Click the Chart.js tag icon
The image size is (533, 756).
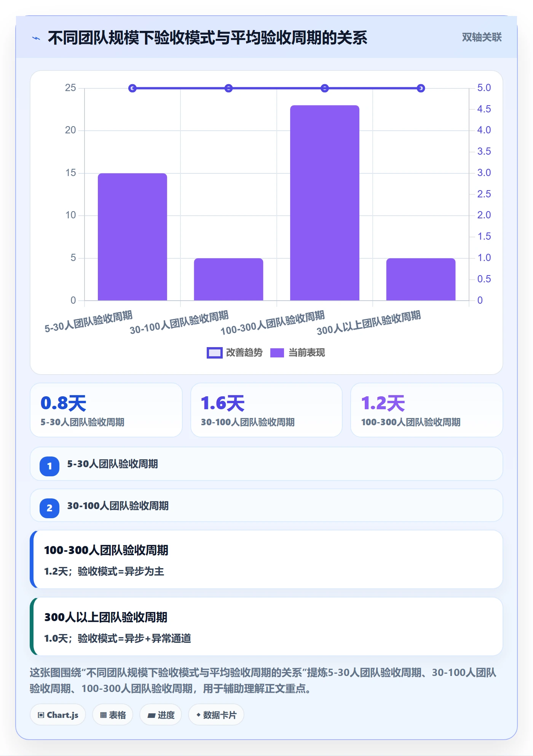coord(41,715)
